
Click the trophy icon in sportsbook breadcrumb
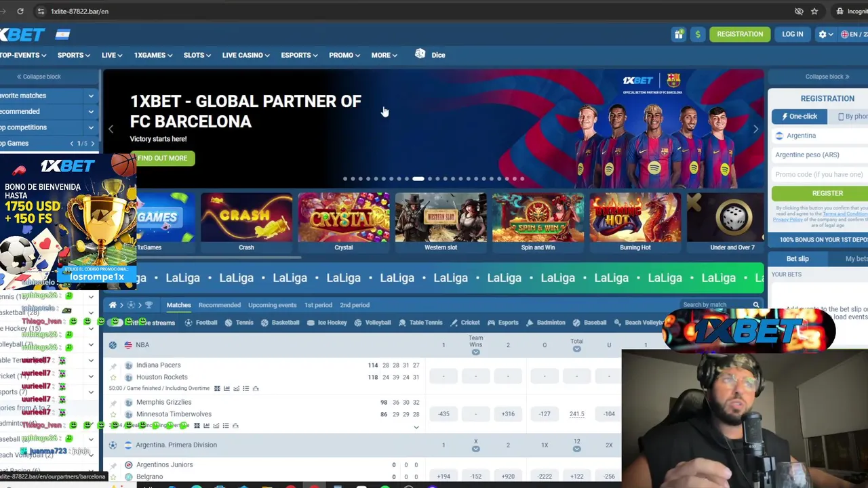click(x=149, y=305)
